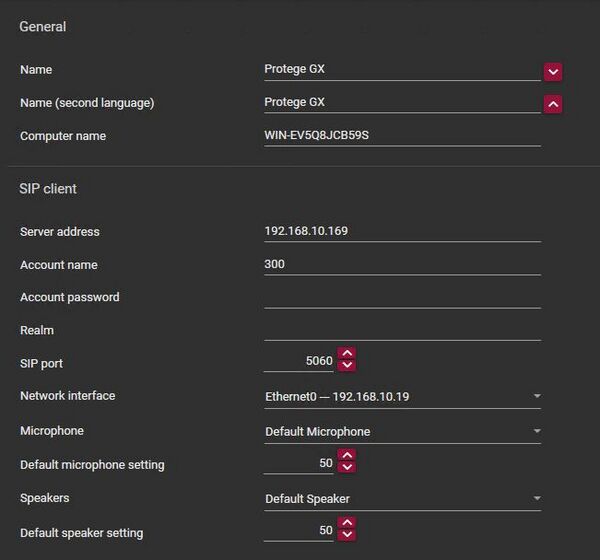This screenshot has height=560, width=600.
Task: Decrease default microphone setting
Action: point(347,468)
